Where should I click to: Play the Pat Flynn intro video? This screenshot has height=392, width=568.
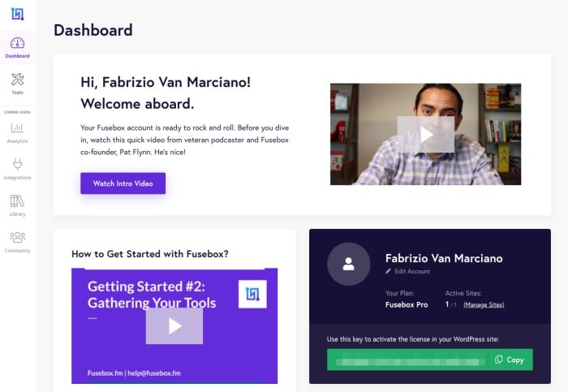coord(425,134)
